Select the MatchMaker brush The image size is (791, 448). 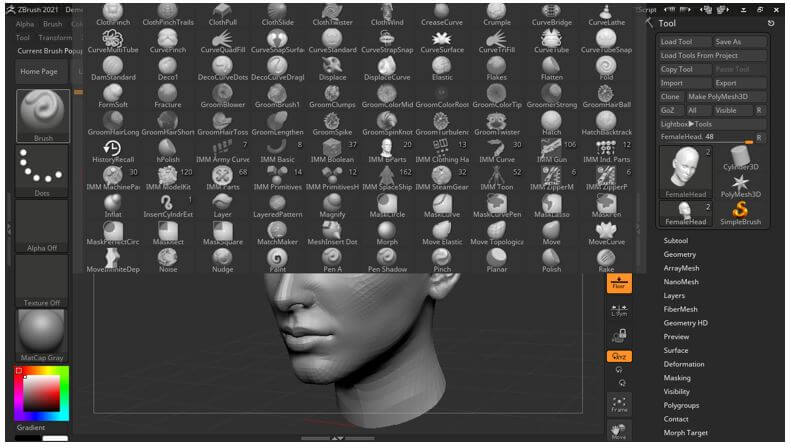pos(277,233)
